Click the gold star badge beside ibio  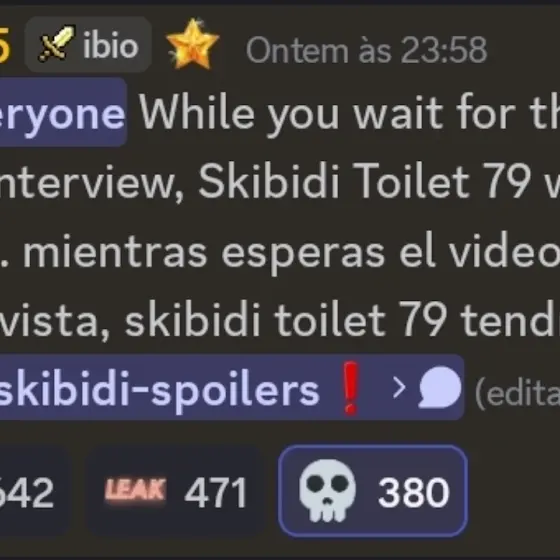click(192, 44)
